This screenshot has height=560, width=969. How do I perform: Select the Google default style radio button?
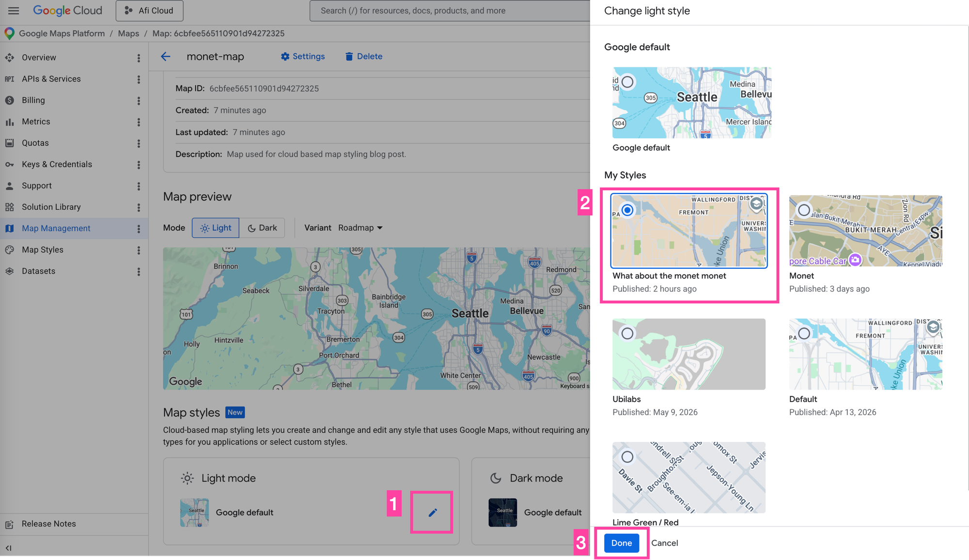[x=627, y=82]
